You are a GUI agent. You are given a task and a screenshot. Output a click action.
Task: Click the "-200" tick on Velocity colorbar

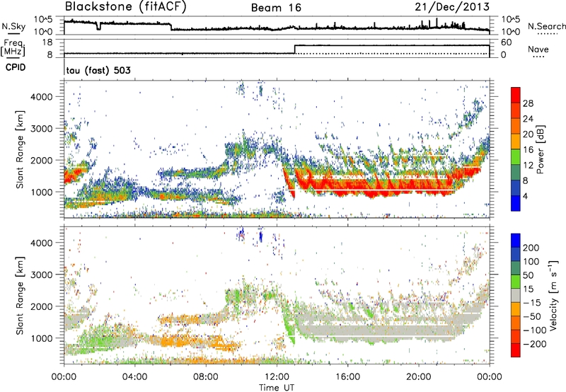(x=533, y=344)
